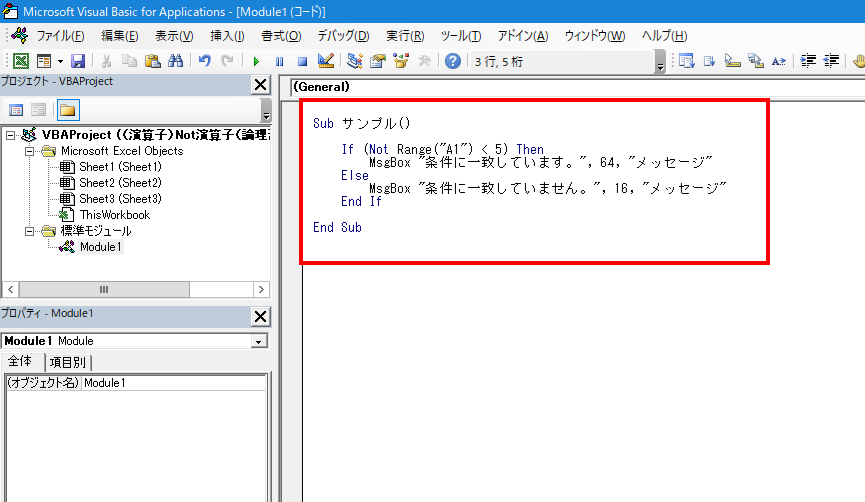Click the Quick Info edit icon
This screenshot has width=865, height=502.
733,61
